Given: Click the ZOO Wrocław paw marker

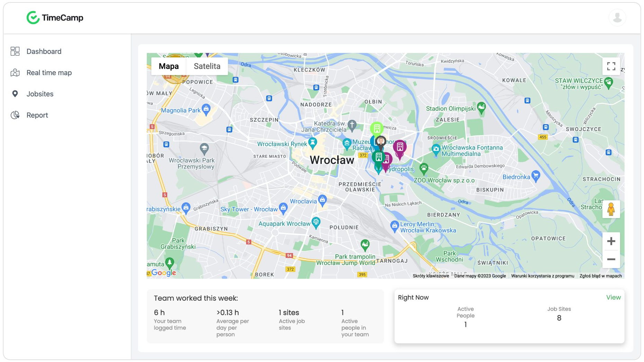Looking at the screenshot, I should (x=424, y=169).
